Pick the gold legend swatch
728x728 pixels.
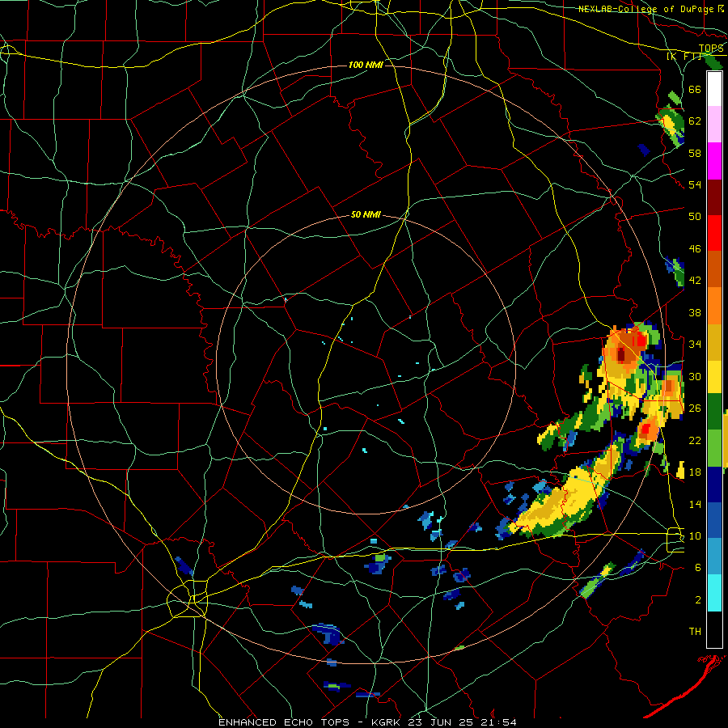714,342
